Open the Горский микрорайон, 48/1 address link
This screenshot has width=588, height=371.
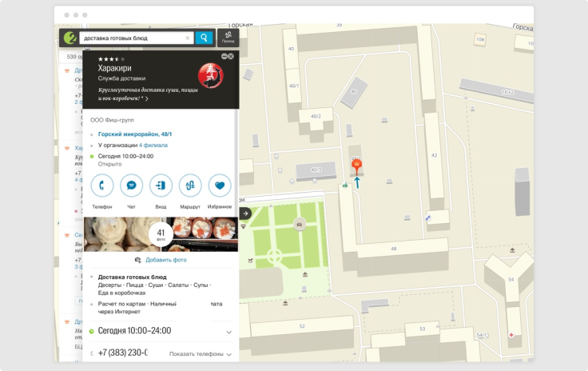135,134
